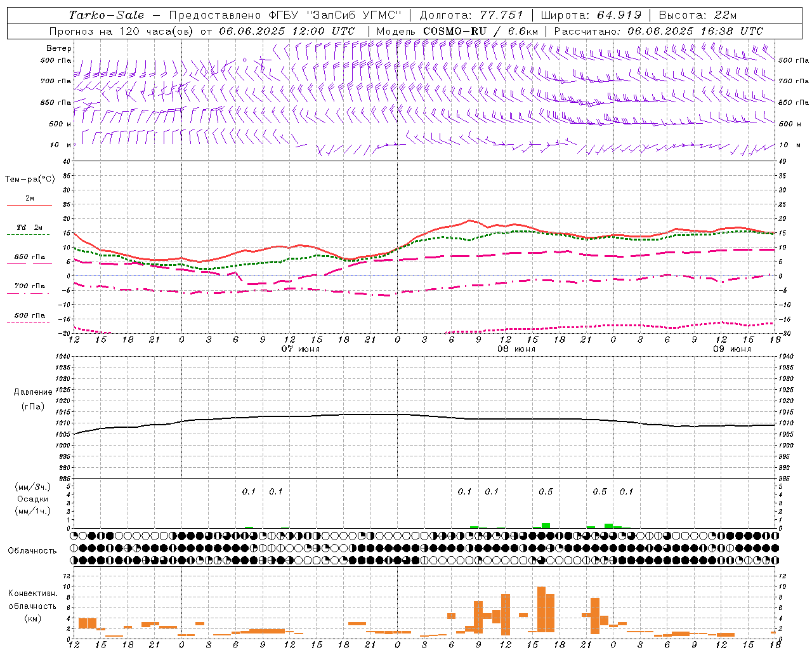Click the '10 м' wind level label on left
The height and width of the screenshot is (650, 812).
[61, 145]
